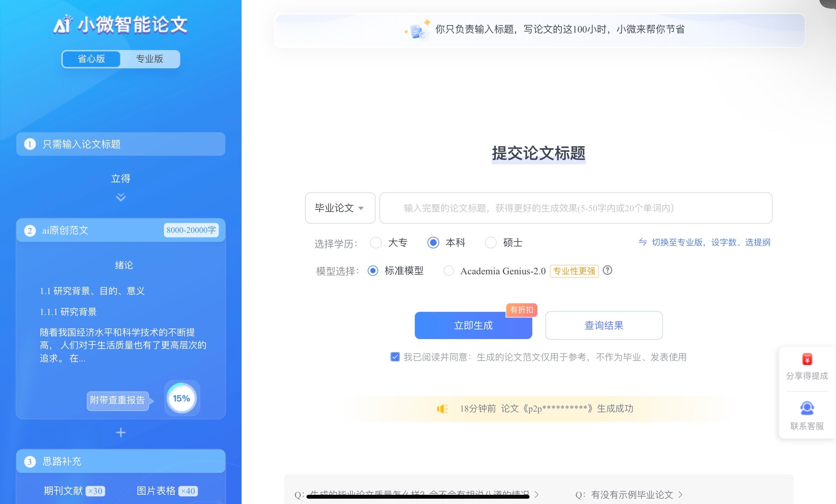Click the 15% plagiarism report progress circle
Screen dimensions: 836x504
[181, 399]
